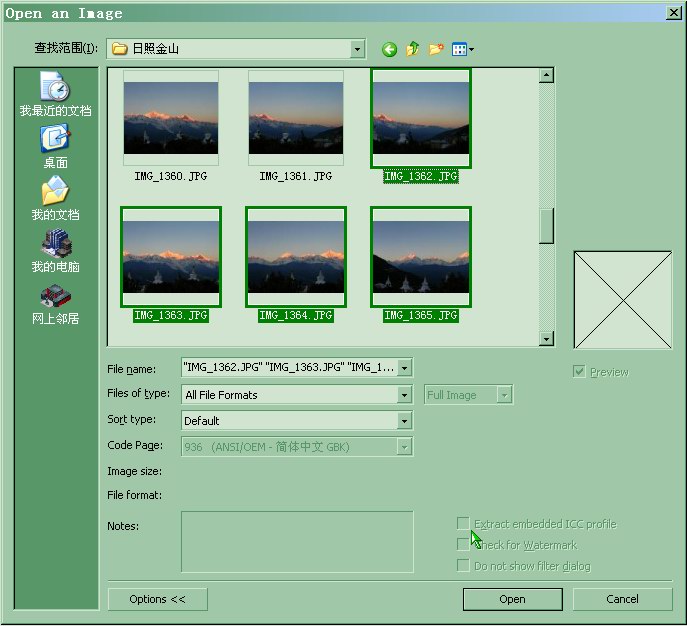
Task: Create new folder icon in toolbar
Action: click(x=436, y=49)
